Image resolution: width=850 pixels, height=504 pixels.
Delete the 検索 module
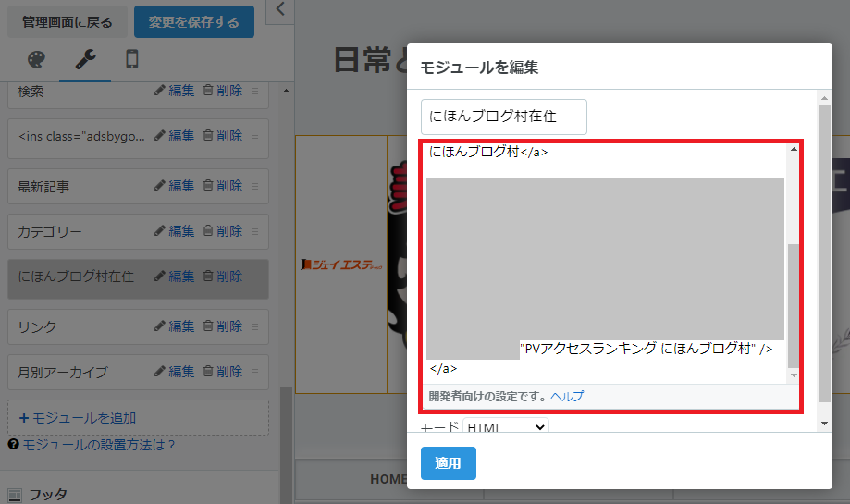pos(223,91)
